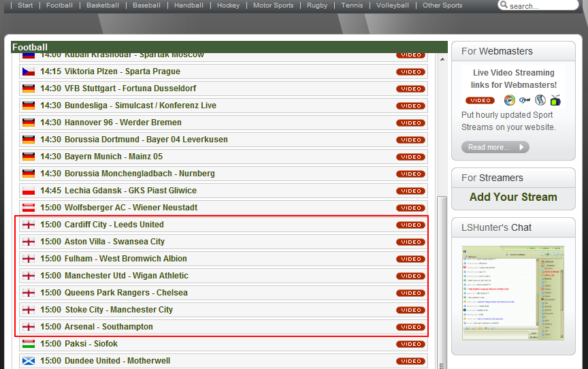Image resolution: width=588 pixels, height=369 pixels.
Task: Click VIDEO badge for Paksi - Siofok
Action: (410, 344)
